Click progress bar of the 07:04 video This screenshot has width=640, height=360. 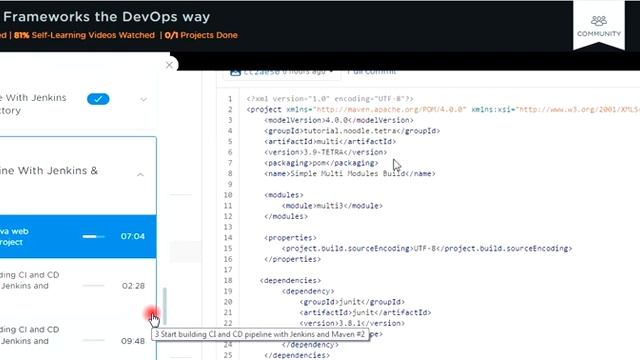coord(93,236)
